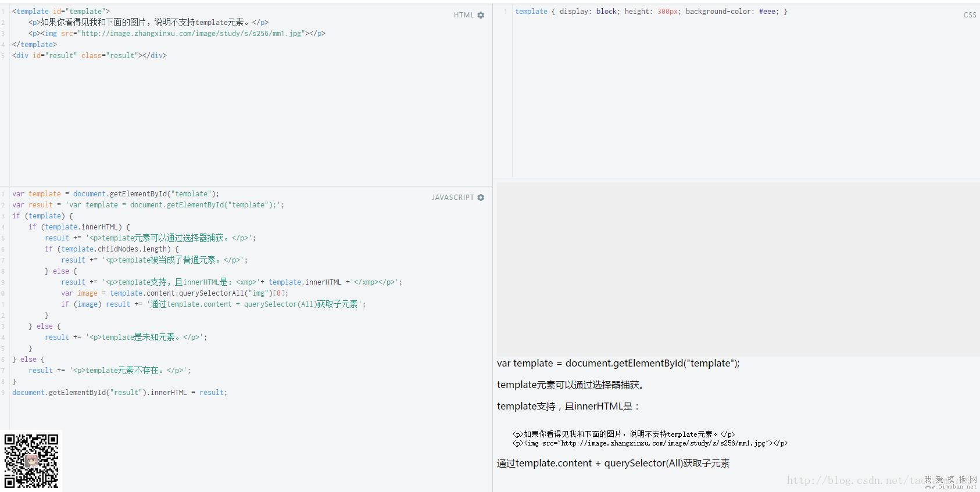Screen dimensions: 980x492
Task: Click the 'template元素不存在' JS line
Action: 109,370
